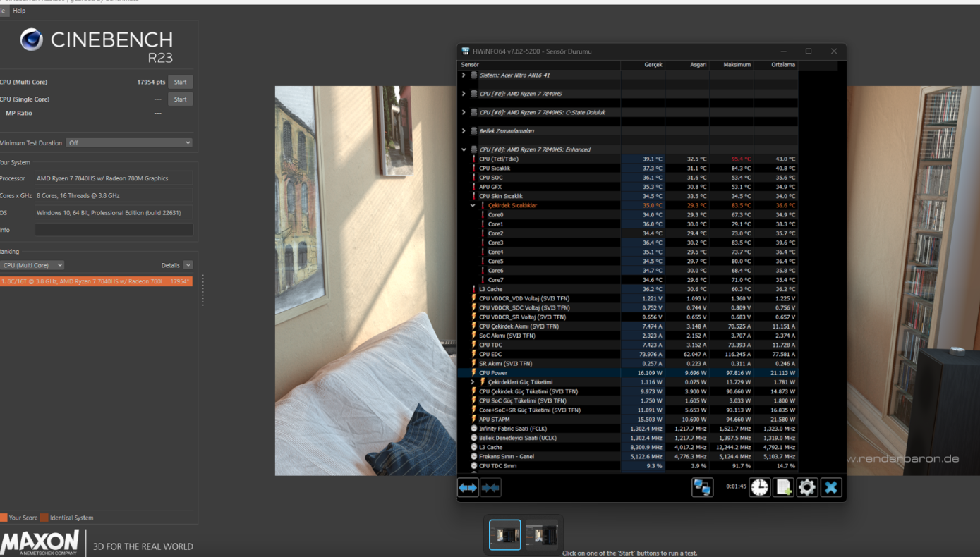
Task: Click the Processor field showing AMD Ryzen 7 7840HS
Action: pos(114,178)
